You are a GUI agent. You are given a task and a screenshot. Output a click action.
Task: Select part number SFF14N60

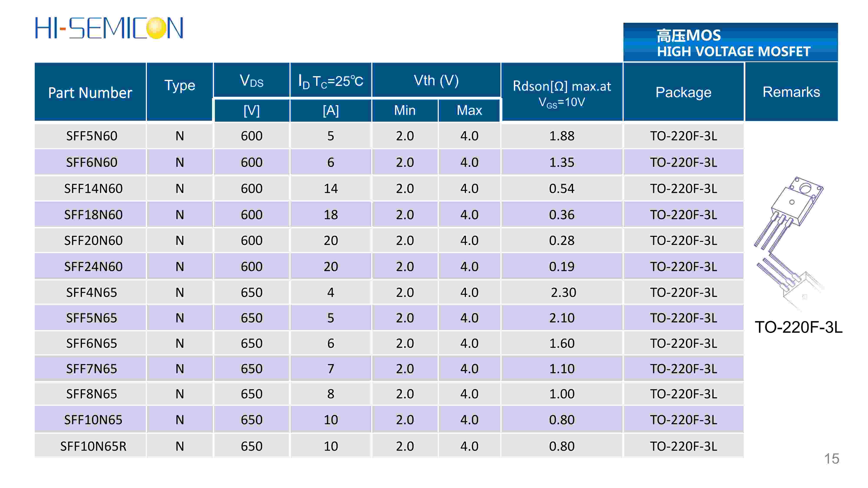pyautogui.click(x=93, y=189)
